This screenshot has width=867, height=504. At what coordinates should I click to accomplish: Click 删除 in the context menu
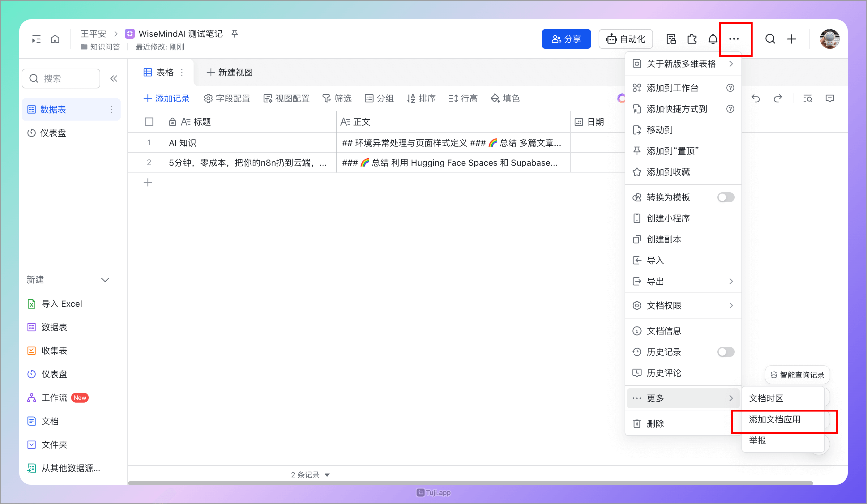(656, 424)
